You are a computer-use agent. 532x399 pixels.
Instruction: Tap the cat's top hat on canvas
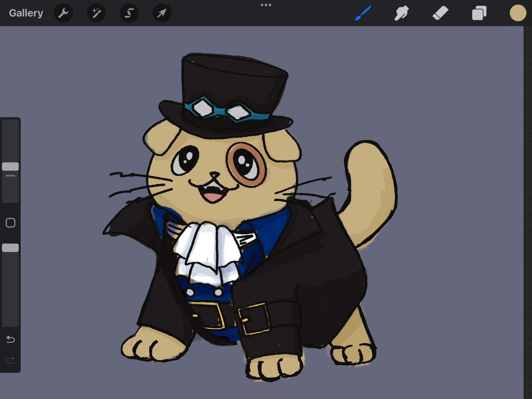pyautogui.click(x=226, y=96)
